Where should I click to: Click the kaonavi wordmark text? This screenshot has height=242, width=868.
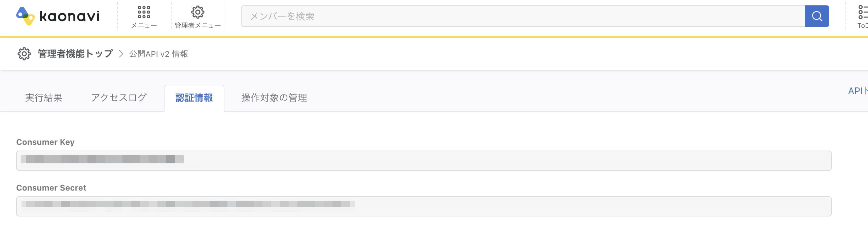(69, 16)
